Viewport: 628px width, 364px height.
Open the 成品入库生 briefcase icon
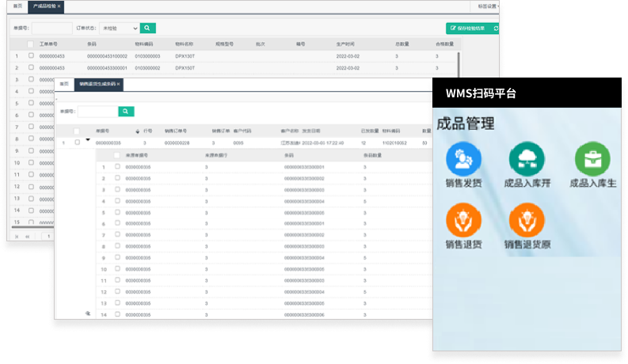point(592,160)
